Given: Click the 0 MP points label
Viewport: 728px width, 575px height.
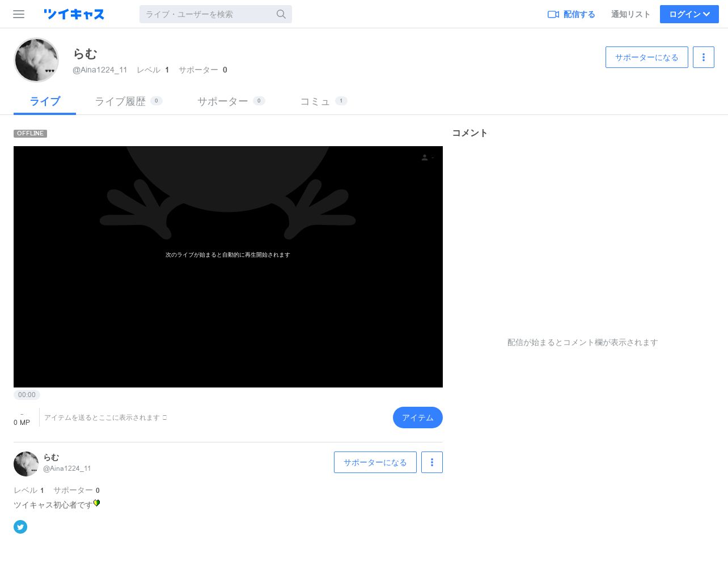Looking at the screenshot, I should (22, 423).
